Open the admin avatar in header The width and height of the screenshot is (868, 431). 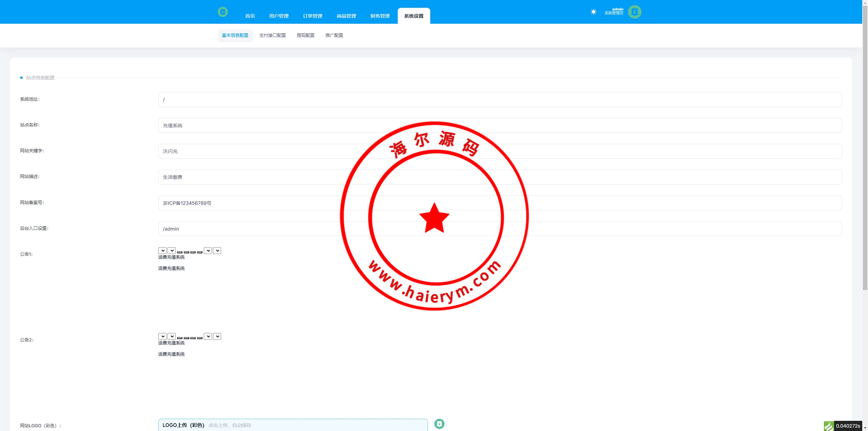(634, 12)
